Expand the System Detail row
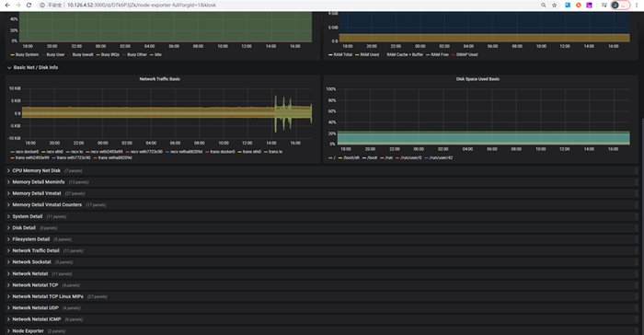 [321, 216]
